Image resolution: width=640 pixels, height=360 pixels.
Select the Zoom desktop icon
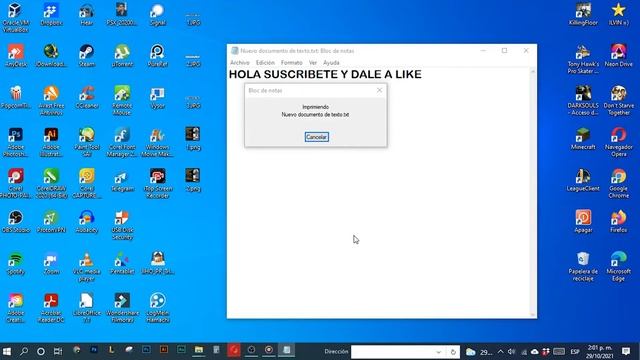click(x=51, y=264)
